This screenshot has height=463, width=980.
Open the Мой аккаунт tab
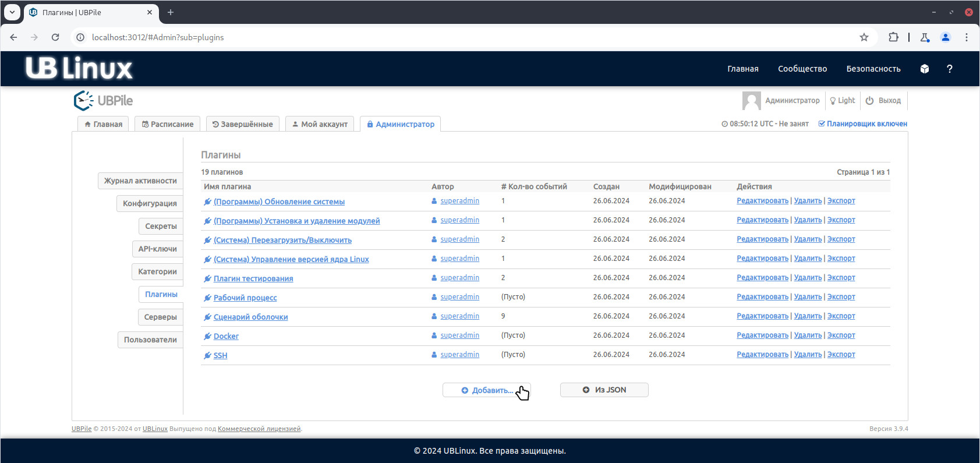320,124
